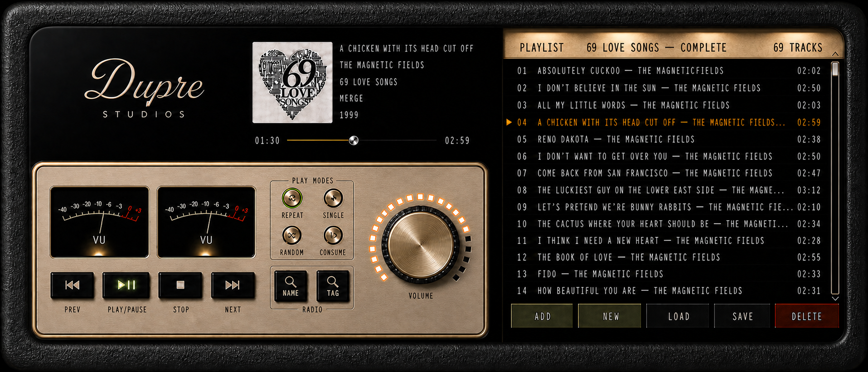Click the playlist scrollbar thumb

835,69
